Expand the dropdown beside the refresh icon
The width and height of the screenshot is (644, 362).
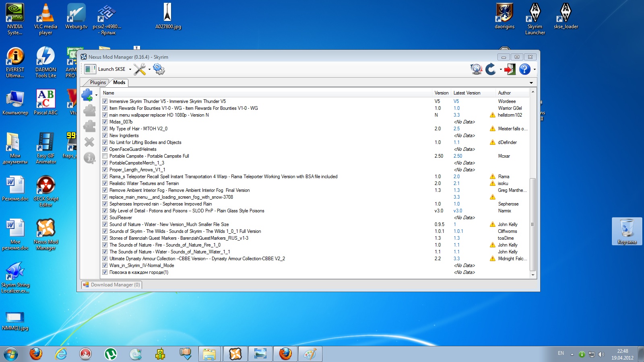pyautogui.click(x=501, y=69)
